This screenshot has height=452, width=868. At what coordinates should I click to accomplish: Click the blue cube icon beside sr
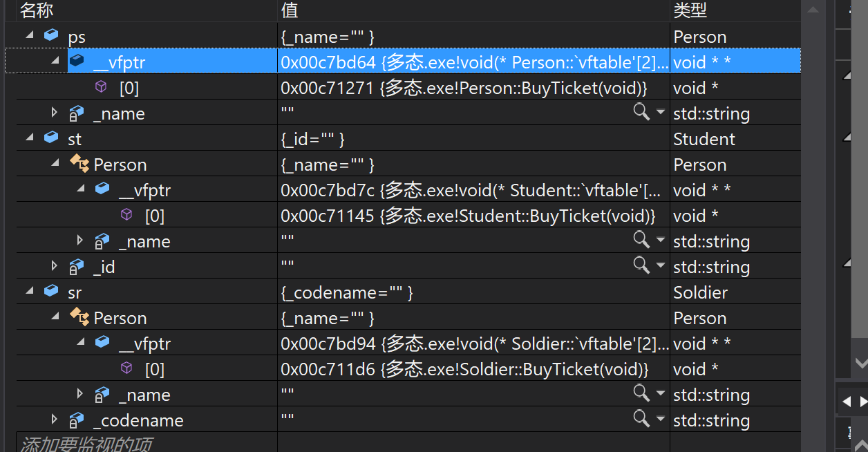coord(51,292)
